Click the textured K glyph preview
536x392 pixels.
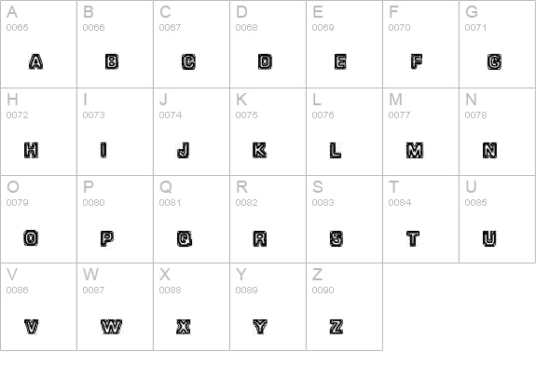click(x=259, y=150)
